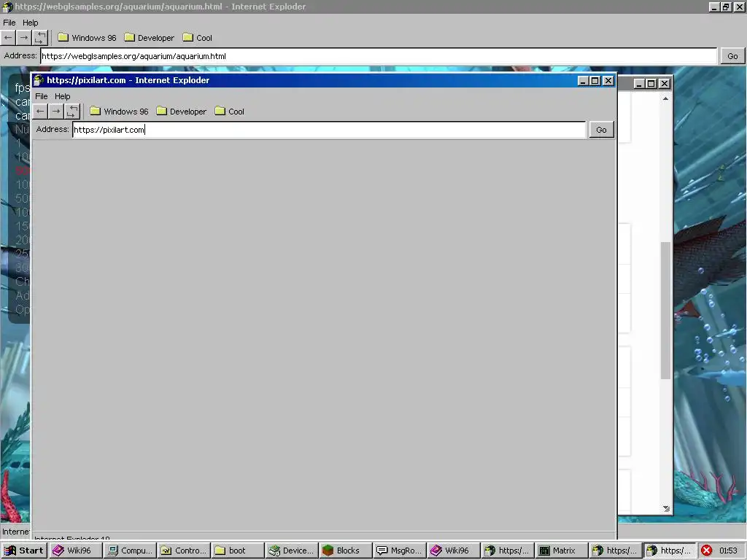Open Cool bookmark in aquarium window

click(198, 38)
